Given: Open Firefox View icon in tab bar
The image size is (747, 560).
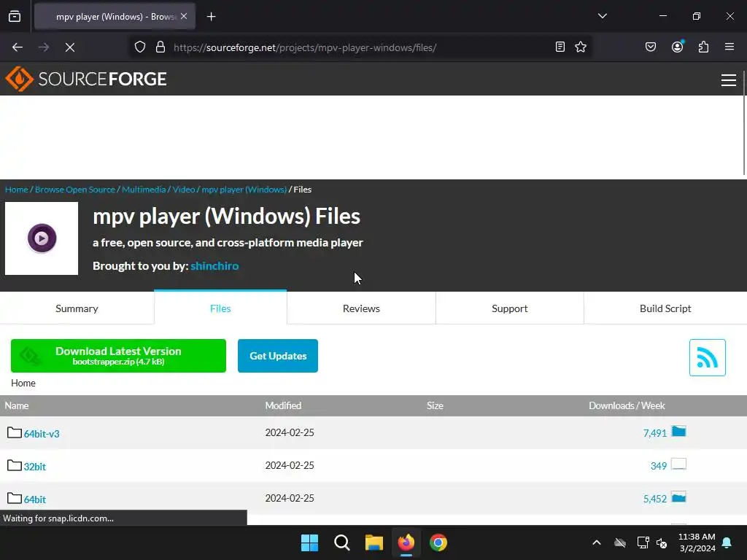Looking at the screenshot, I should pyautogui.click(x=15, y=17).
